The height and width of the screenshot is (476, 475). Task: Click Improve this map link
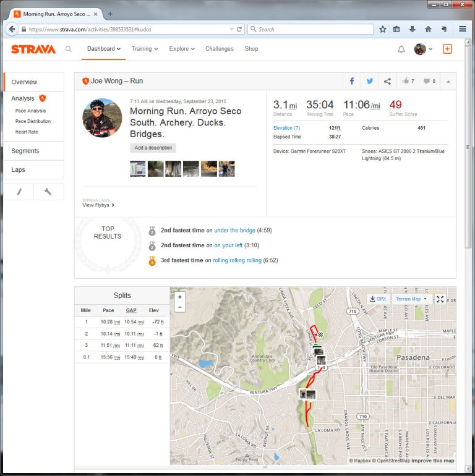pyautogui.click(x=433, y=461)
